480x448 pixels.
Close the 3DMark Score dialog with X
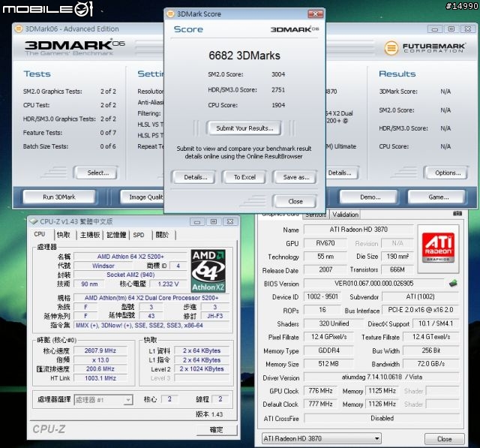tap(316, 14)
